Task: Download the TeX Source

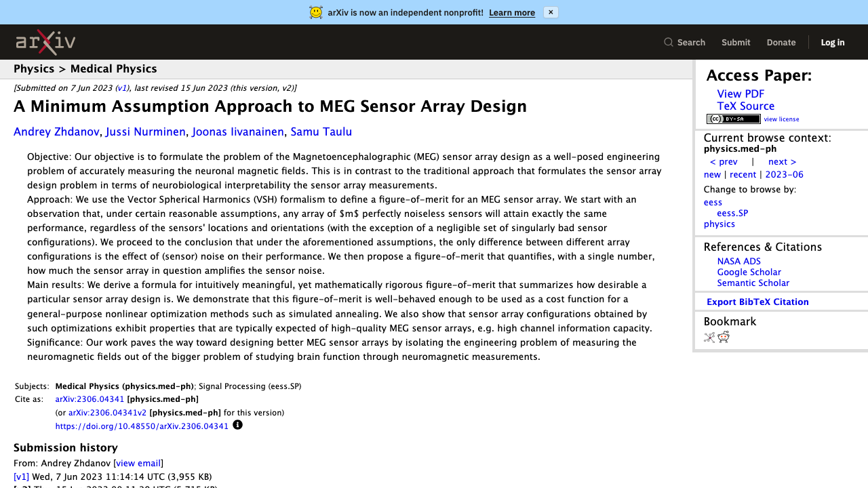Action: click(746, 106)
